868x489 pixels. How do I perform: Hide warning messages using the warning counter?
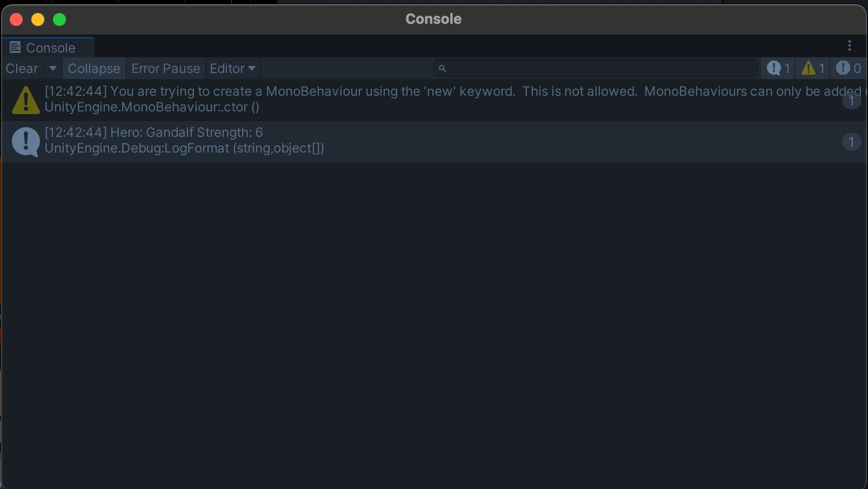(x=813, y=69)
